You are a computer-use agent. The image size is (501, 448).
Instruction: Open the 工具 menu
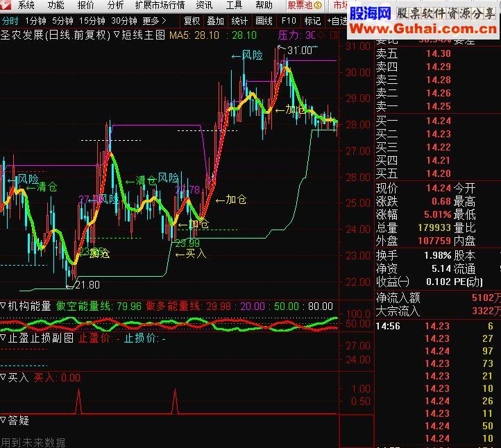click(x=235, y=5)
